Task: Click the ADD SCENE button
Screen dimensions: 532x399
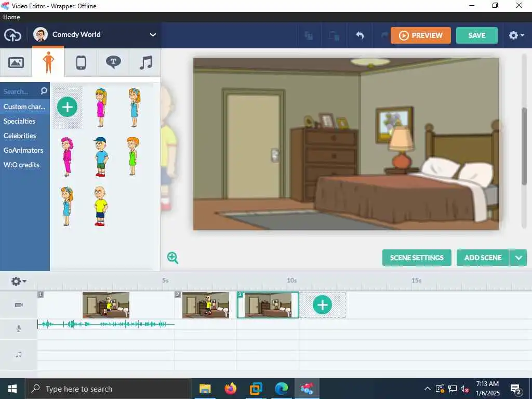Action: [x=483, y=258]
